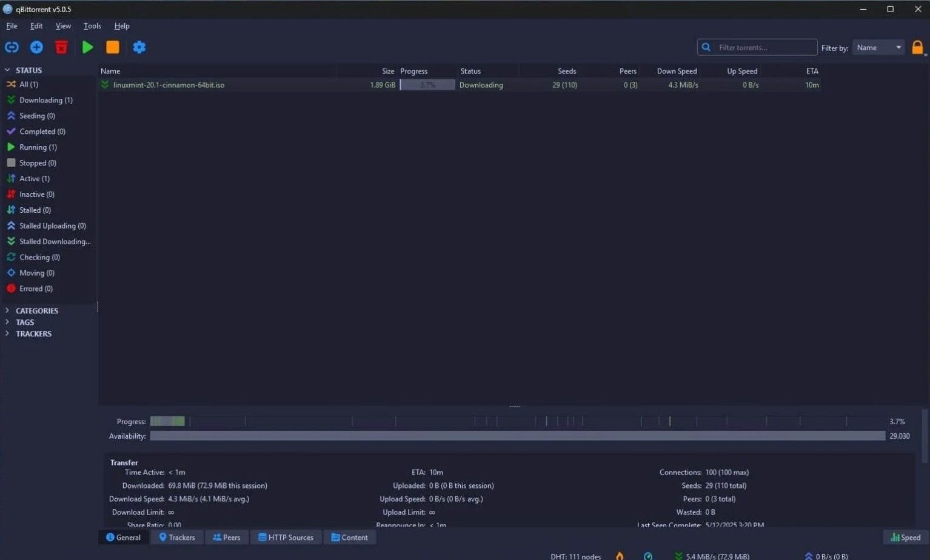Click the red Remove torrent icon
Image resolution: width=930 pixels, height=560 pixels.
61,47
